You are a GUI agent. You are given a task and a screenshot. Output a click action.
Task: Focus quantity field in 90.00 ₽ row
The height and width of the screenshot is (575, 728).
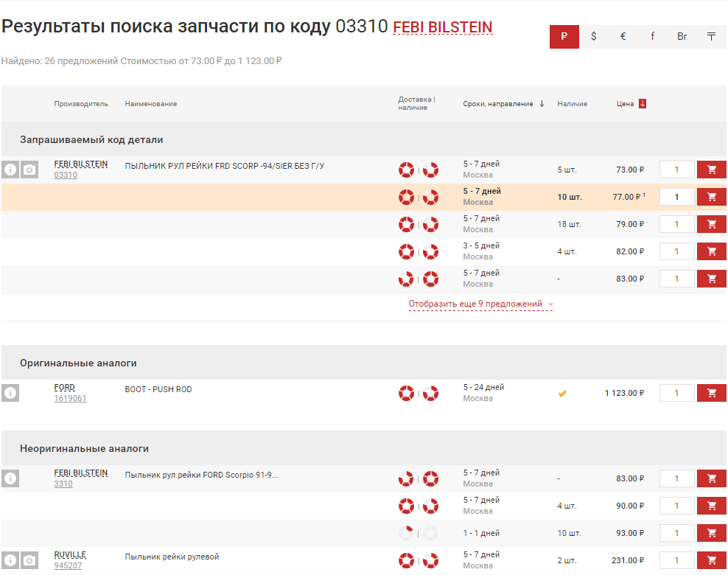click(677, 506)
